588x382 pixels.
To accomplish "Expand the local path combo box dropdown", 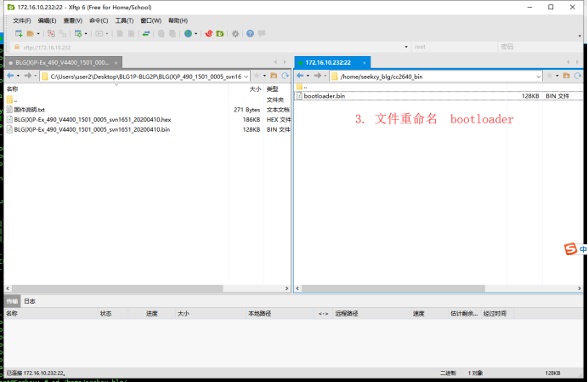I will (x=246, y=77).
